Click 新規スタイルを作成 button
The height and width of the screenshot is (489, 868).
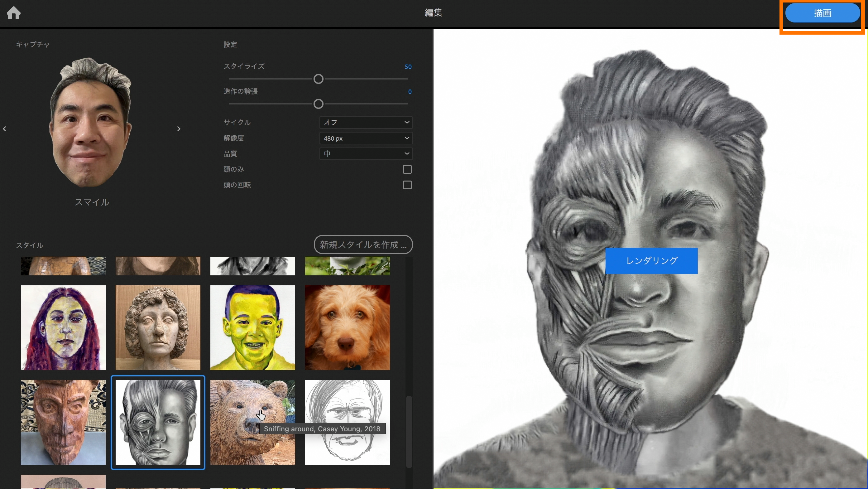[363, 244]
